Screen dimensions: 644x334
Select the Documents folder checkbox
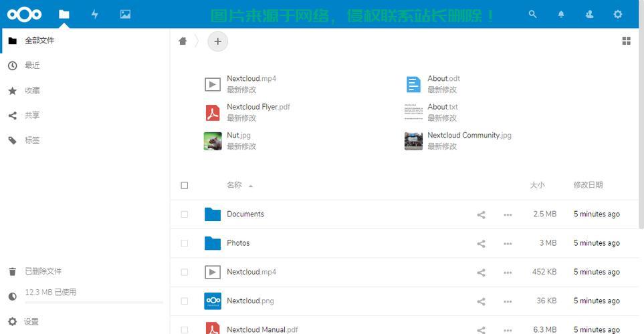[185, 214]
